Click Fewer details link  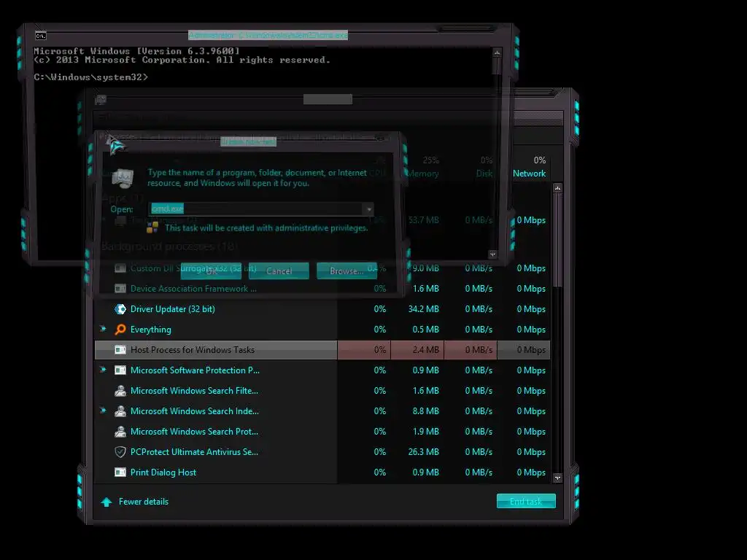pyautogui.click(x=144, y=502)
